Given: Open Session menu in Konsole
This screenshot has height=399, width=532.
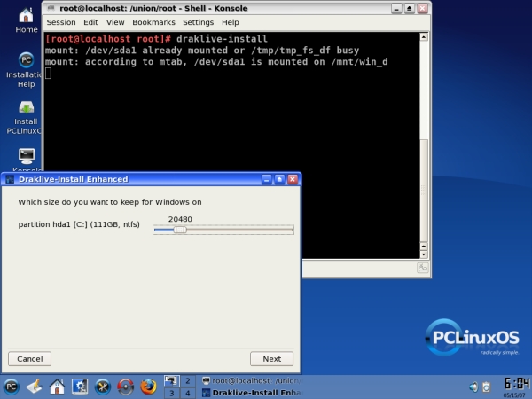Looking at the screenshot, I should [61, 22].
